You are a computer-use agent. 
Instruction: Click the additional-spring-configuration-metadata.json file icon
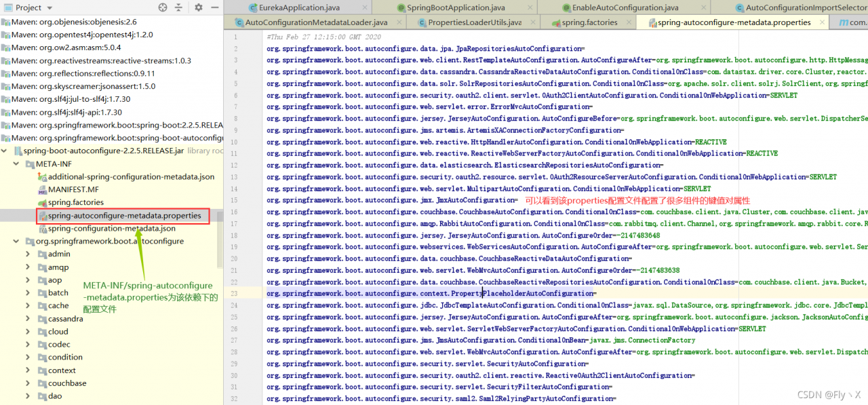[x=42, y=177]
